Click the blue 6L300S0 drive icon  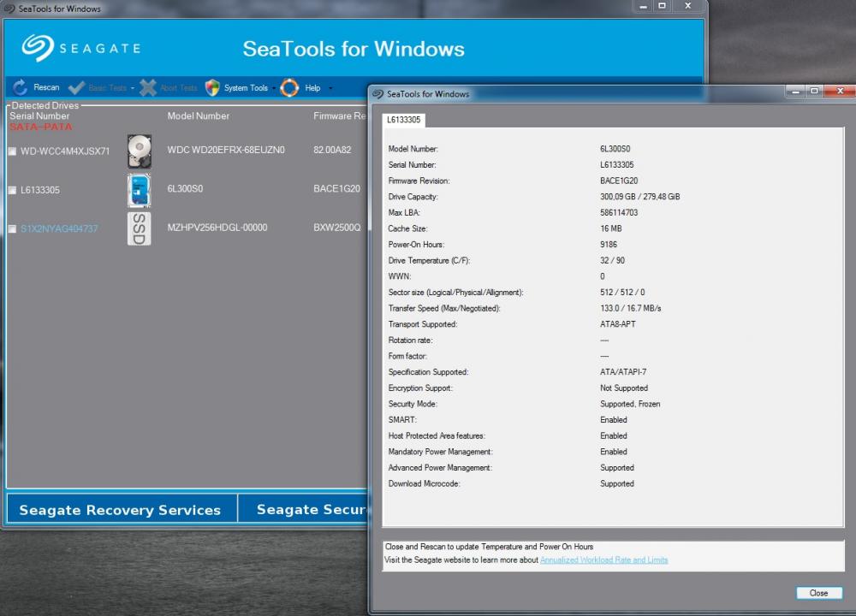[x=140, y=190]
